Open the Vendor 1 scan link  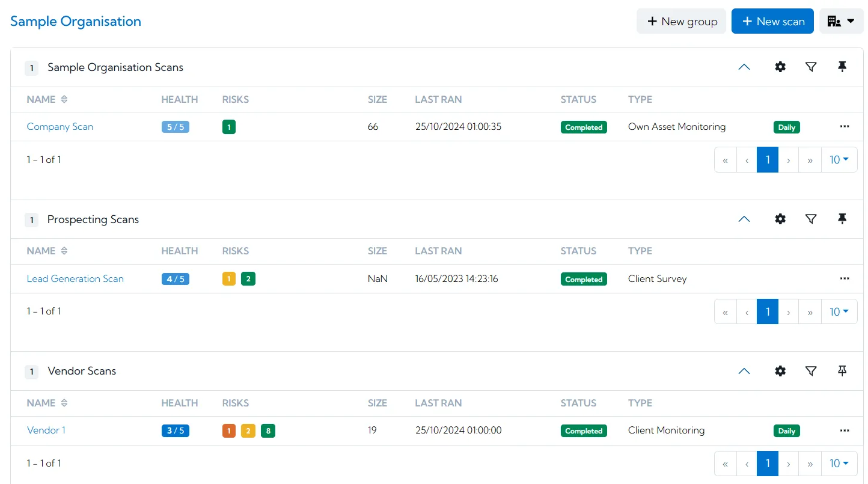46,430
